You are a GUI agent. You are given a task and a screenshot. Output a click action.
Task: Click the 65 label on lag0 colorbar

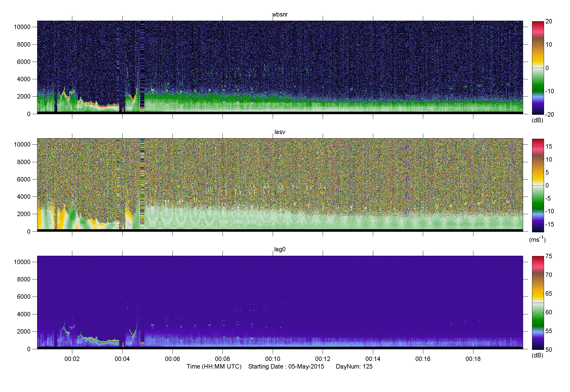549,294
